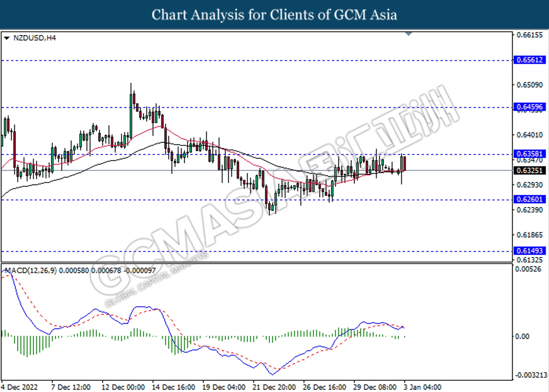Click the 26 Dec 16:00 time label

[324, 387]
